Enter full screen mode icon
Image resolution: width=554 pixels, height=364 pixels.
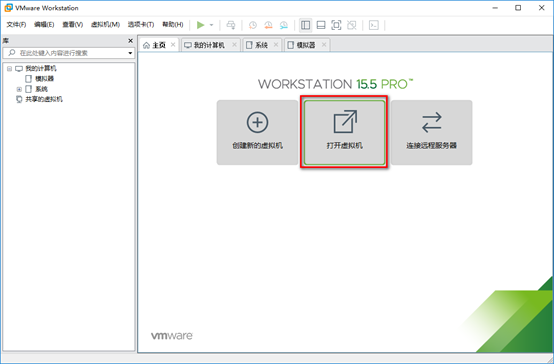(x=336, y=25)
